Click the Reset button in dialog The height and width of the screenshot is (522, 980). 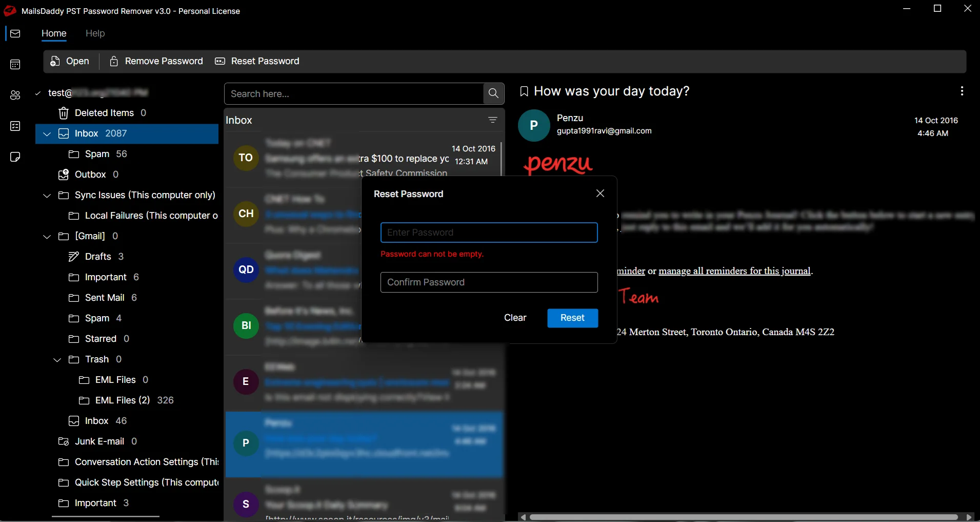pos(572,318)
